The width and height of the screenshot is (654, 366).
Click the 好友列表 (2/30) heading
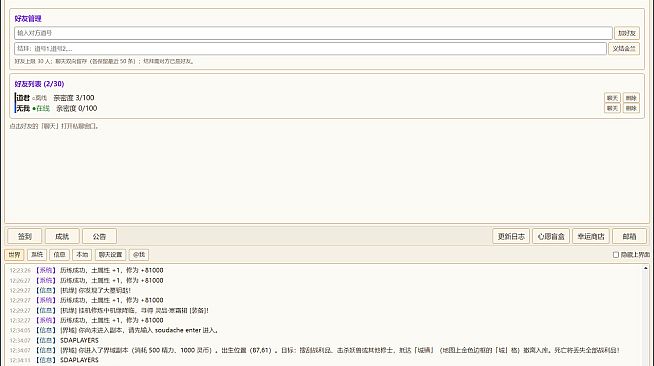pyautogui.click(x=39, y=84)
